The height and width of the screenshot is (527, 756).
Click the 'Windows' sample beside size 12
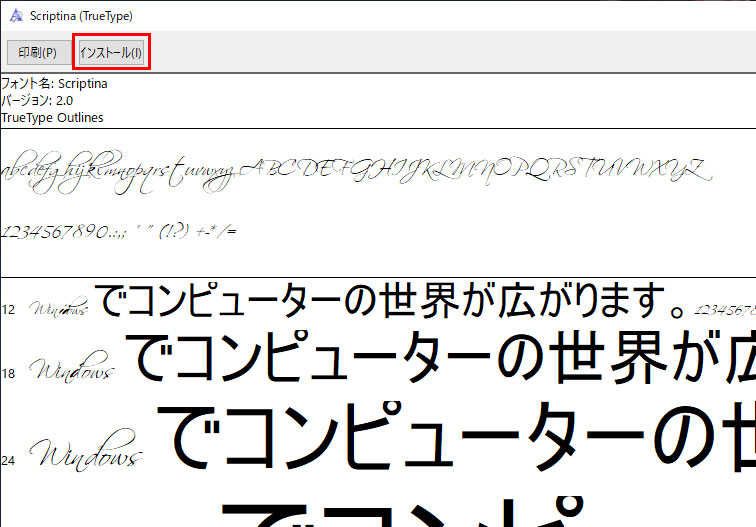click(59, 306)
